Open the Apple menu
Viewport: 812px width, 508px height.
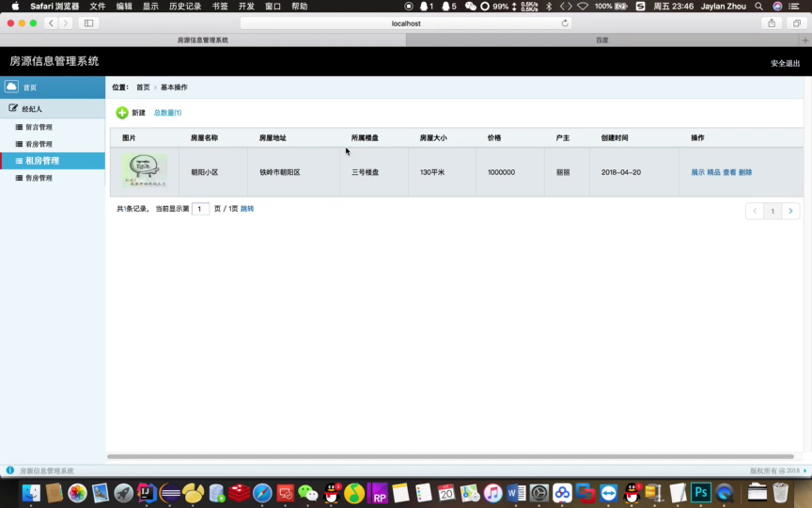[15, 7]
